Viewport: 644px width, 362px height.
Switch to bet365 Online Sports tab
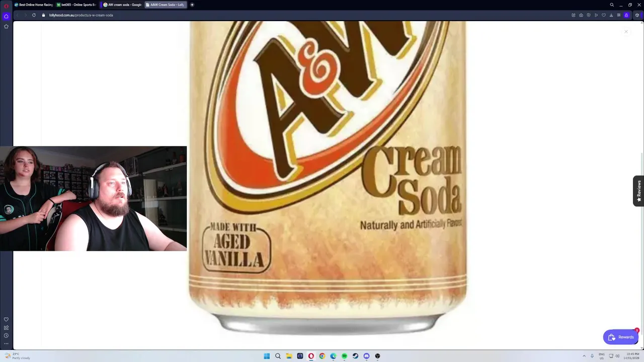tap(76, 5)
